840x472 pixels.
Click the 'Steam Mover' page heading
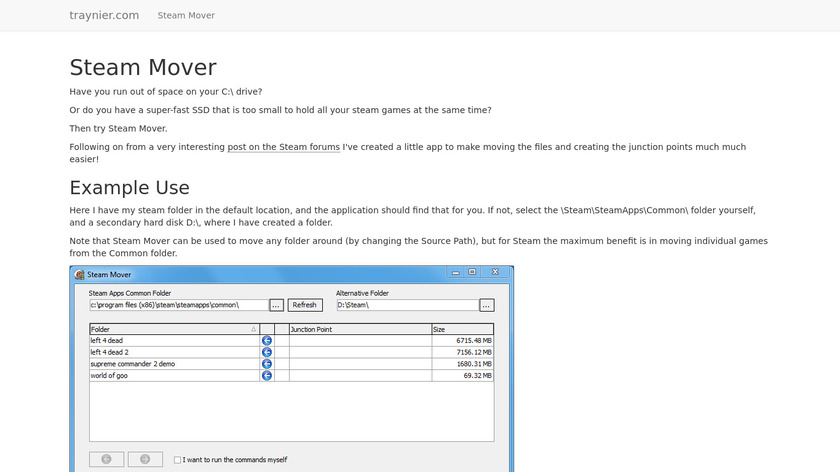(143, 68)
